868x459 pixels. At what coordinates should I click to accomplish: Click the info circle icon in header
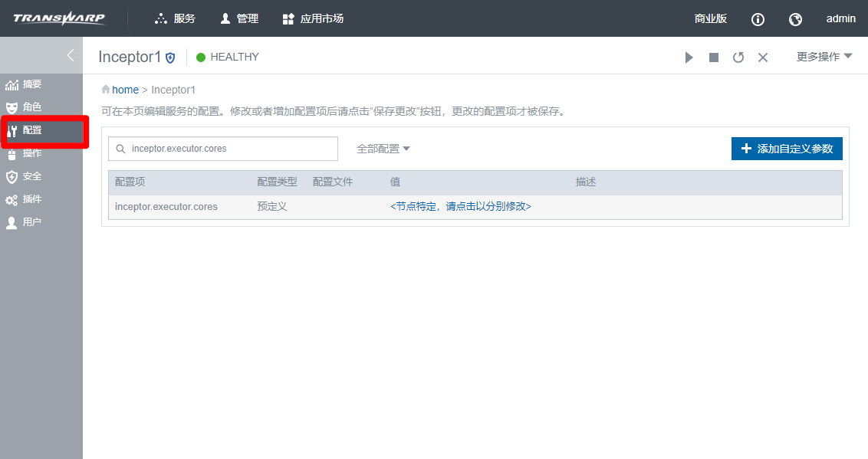tap(758, 19)
